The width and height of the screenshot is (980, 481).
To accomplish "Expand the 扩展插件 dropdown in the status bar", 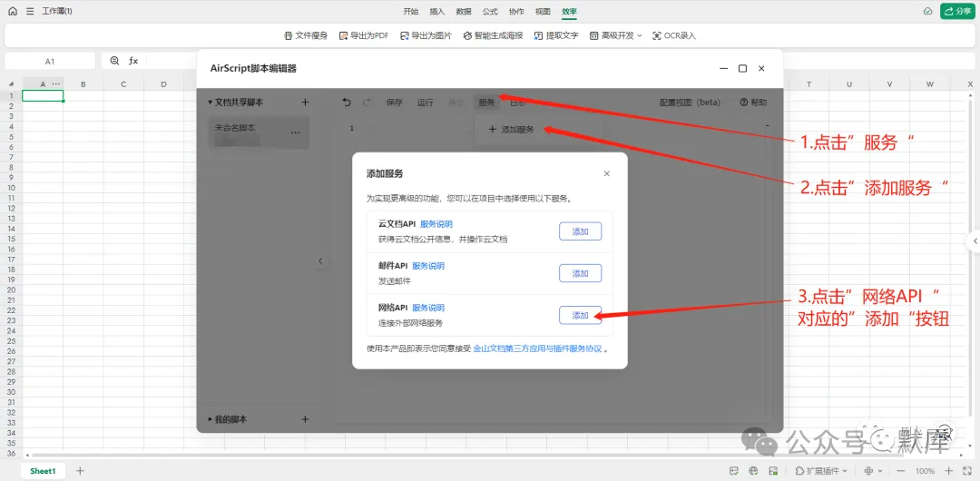I will coord(820,471).
